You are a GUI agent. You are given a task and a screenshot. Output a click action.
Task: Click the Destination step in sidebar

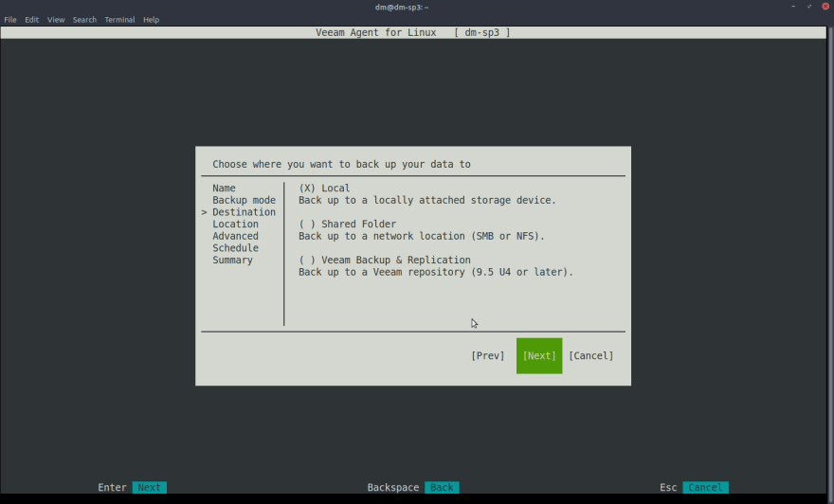tap(245, 212)
